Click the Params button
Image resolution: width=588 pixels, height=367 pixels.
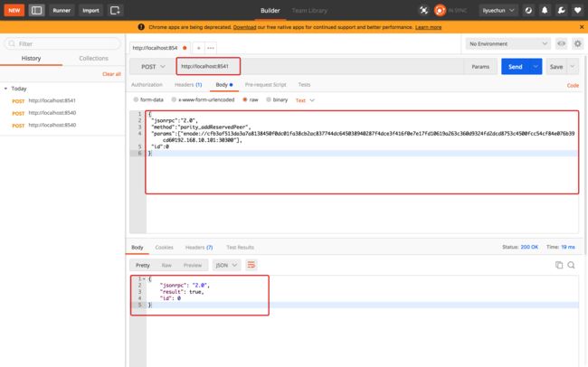[480, 66]
